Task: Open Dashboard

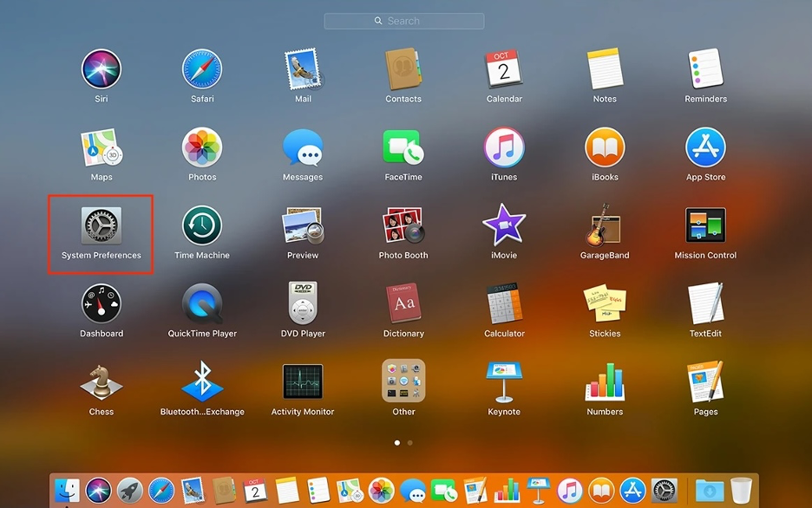Action: (x=101, y=303)
